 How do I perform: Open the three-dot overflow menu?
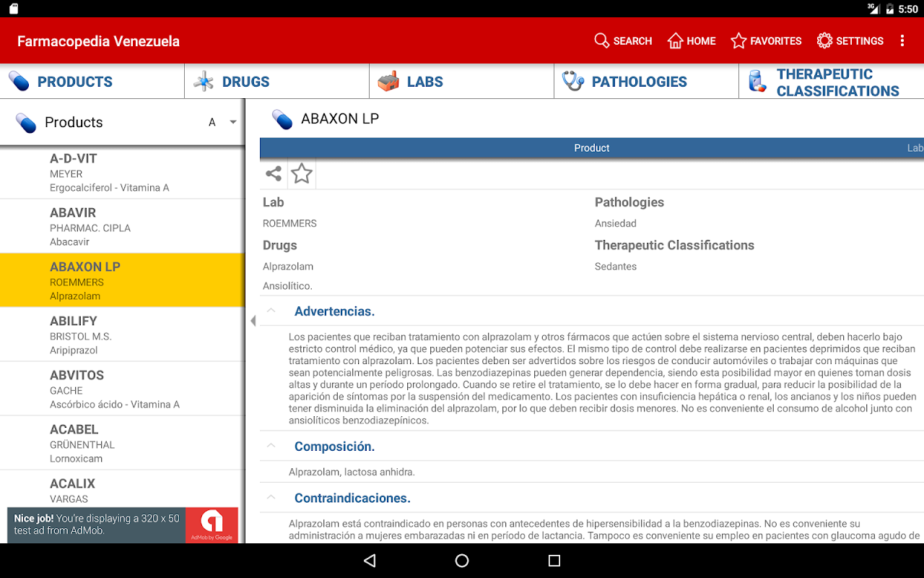[x=902, y=41]
